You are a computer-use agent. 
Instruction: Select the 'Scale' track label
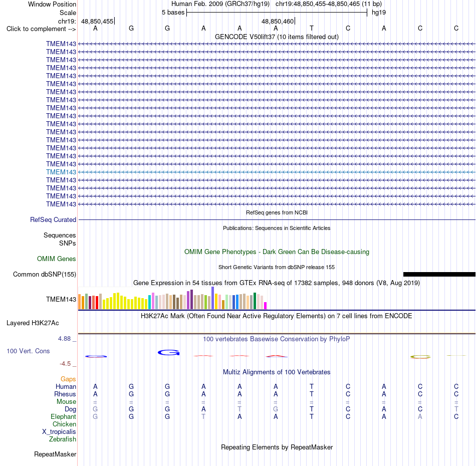pos(68,13)
